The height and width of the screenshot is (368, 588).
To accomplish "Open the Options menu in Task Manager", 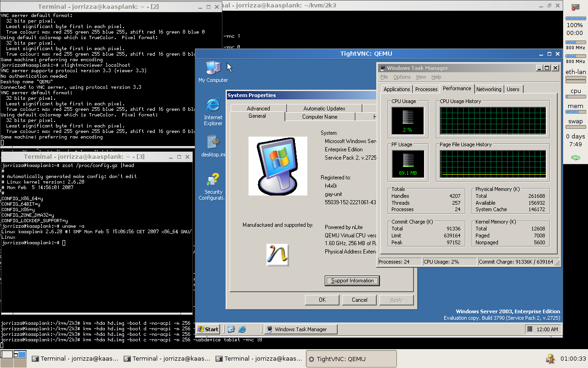I will [401, 77].
